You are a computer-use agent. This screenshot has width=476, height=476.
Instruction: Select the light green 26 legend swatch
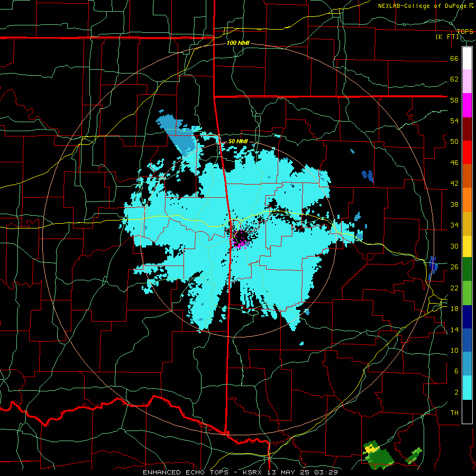click(x=467, y=292)
